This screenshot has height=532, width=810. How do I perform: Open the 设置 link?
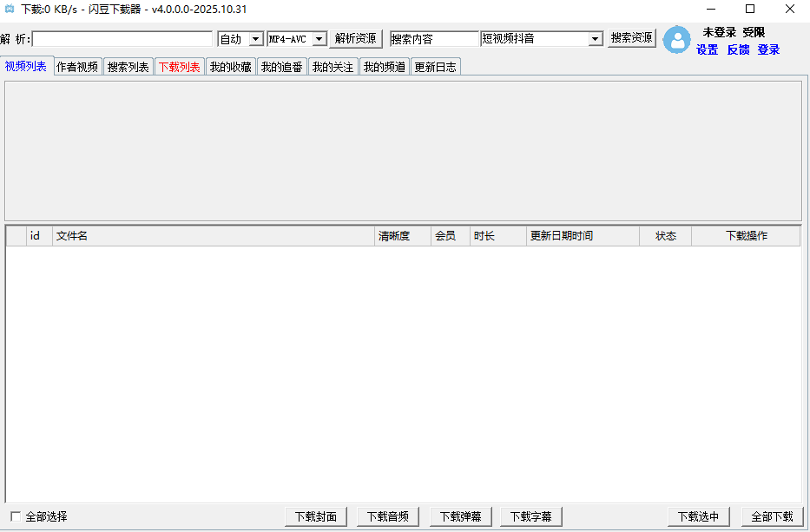[708, 50]
